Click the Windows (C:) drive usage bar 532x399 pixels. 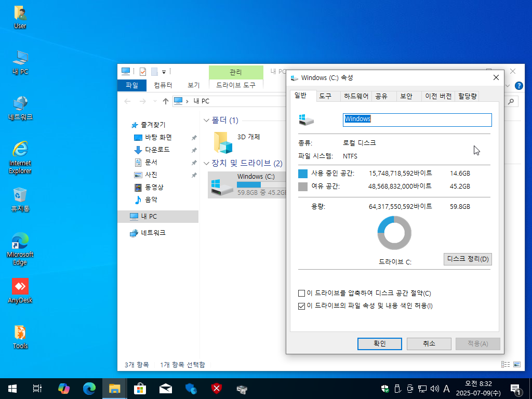point(261,184)
